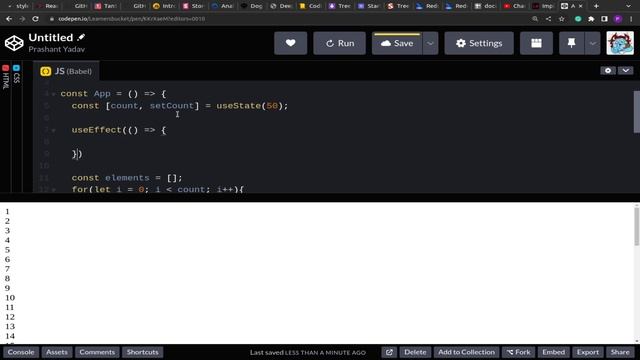Open browser zoom magnifier icon
640x360 pixels.
coord(535,19)
